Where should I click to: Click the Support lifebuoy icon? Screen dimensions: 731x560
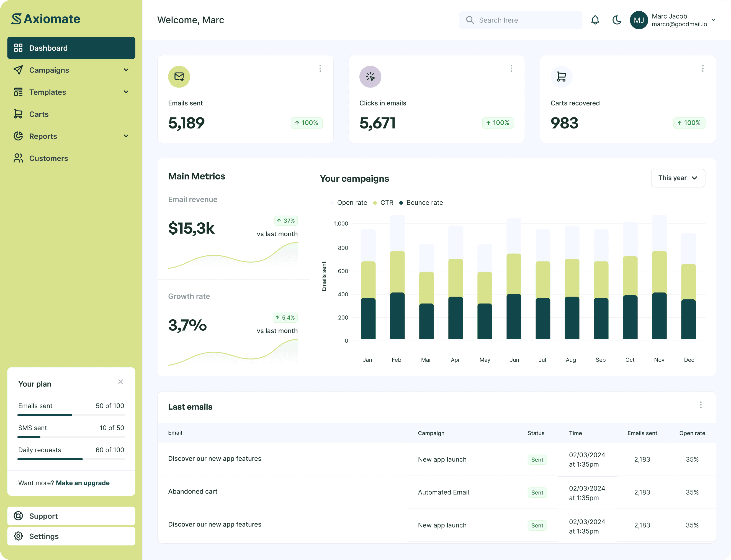[18, 516]
